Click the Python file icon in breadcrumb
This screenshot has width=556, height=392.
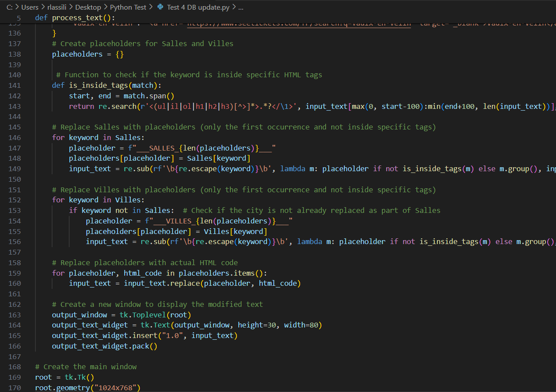(160, 7)
